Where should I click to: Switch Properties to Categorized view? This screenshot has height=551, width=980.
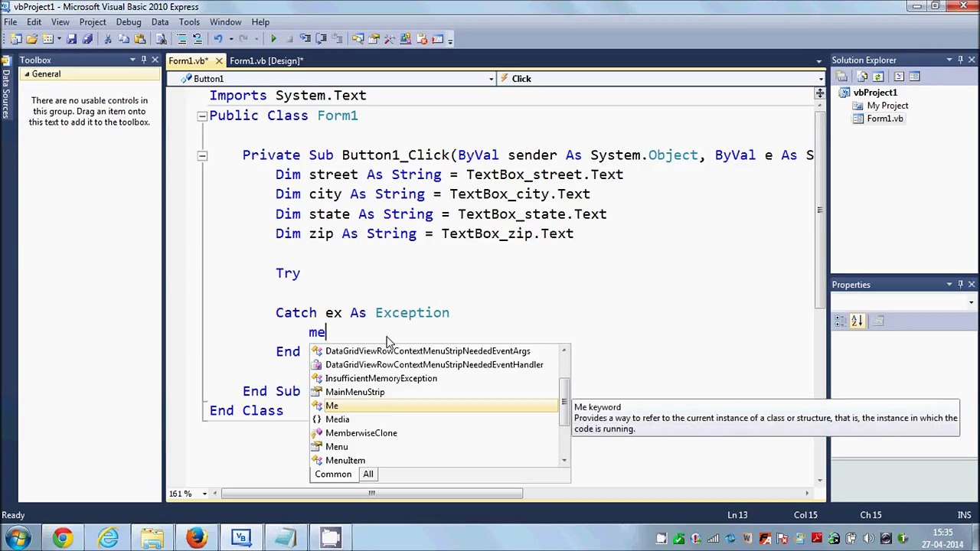[841, 321]
